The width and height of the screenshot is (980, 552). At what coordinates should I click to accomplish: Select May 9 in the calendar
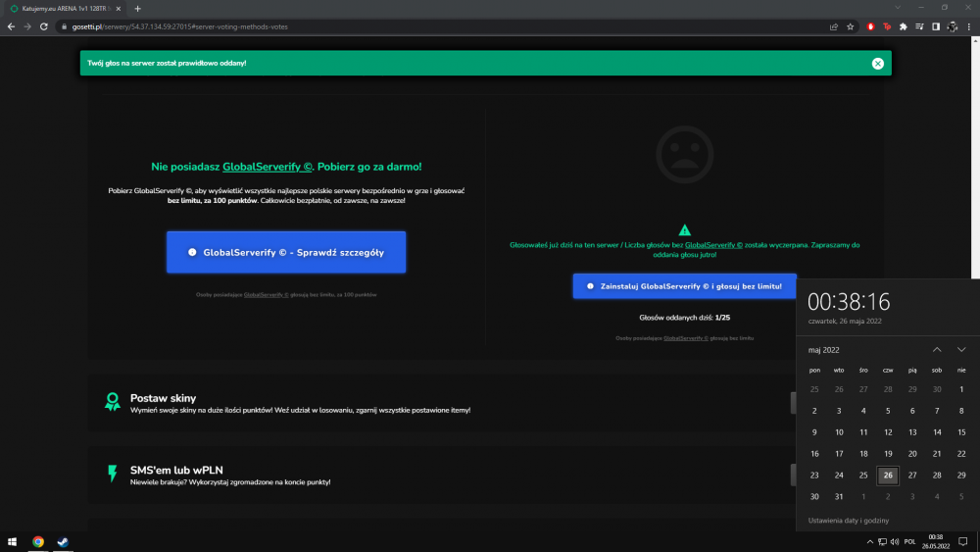click(814, 432)
